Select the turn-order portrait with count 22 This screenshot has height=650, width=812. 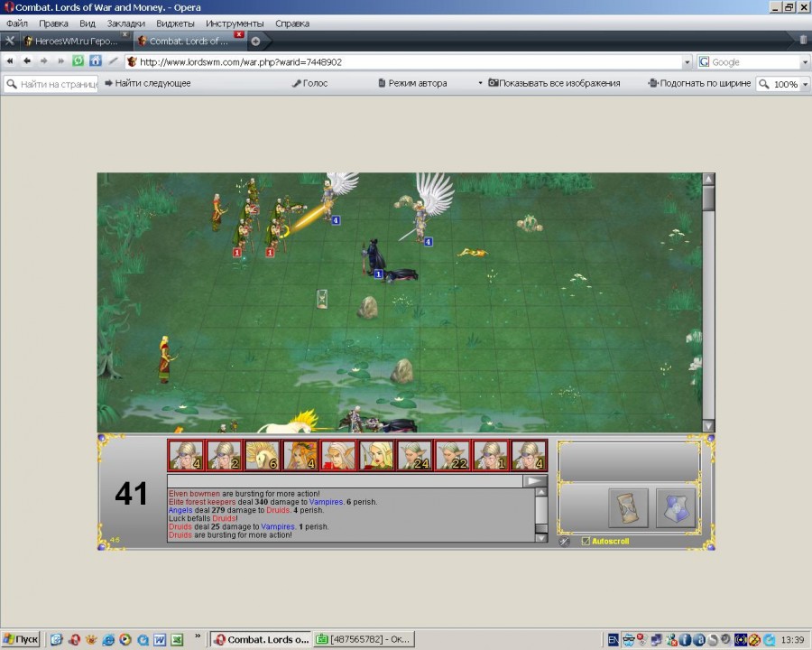[x=453, y=455]
